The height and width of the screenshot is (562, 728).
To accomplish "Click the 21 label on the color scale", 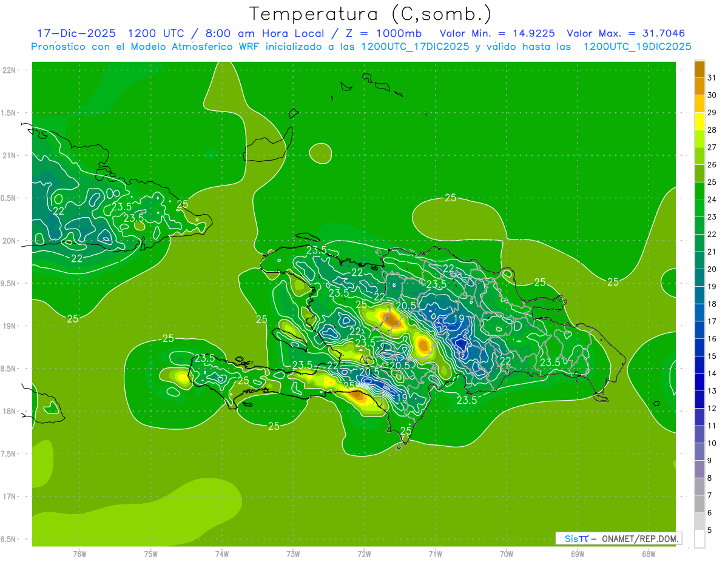I will coord(712,252).
